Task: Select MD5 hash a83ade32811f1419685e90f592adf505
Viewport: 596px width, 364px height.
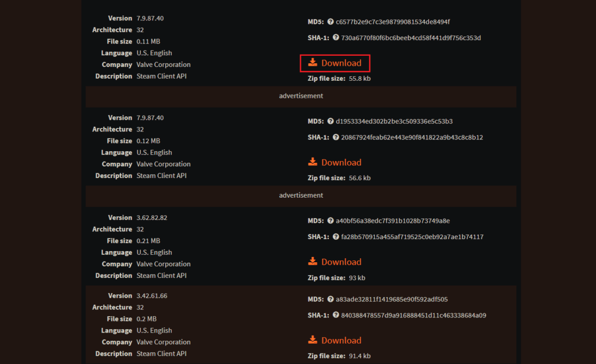Action: click(392, 299)
